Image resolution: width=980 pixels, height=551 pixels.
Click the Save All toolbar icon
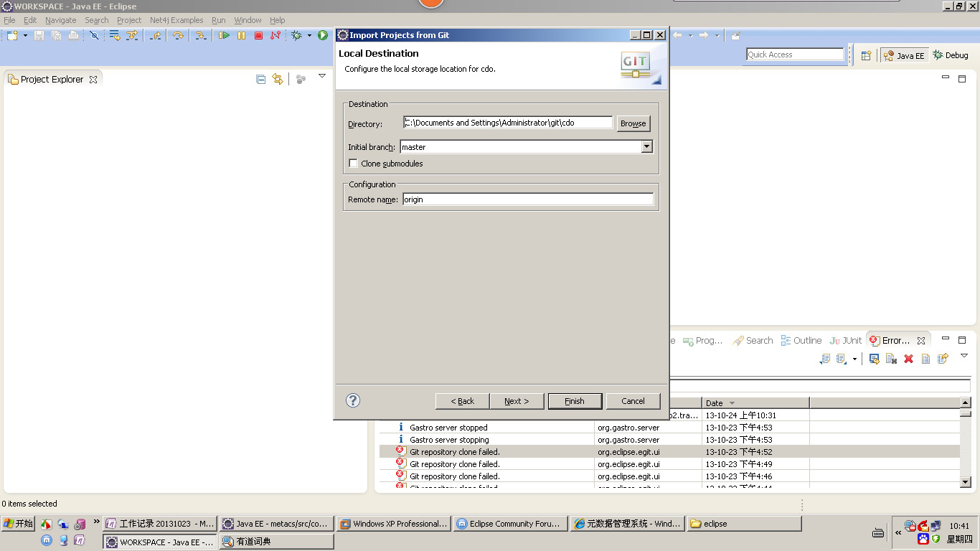56,35
